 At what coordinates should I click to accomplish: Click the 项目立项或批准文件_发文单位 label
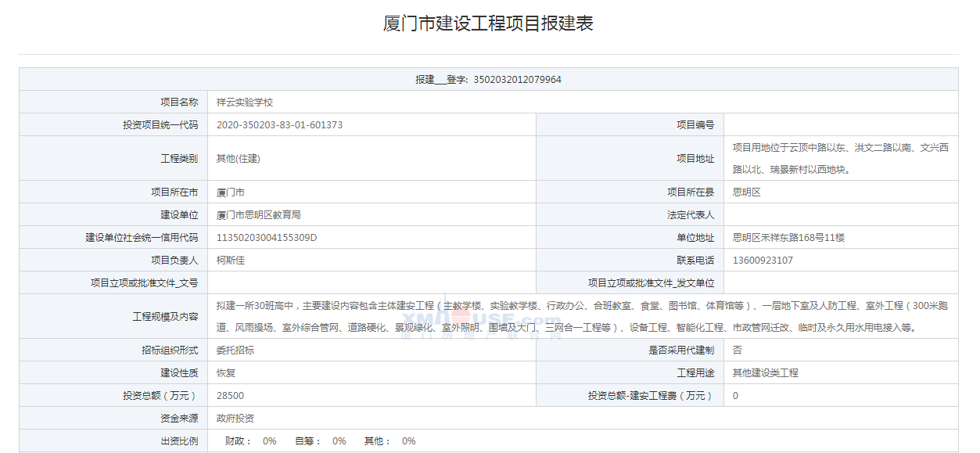coord(652,283)
